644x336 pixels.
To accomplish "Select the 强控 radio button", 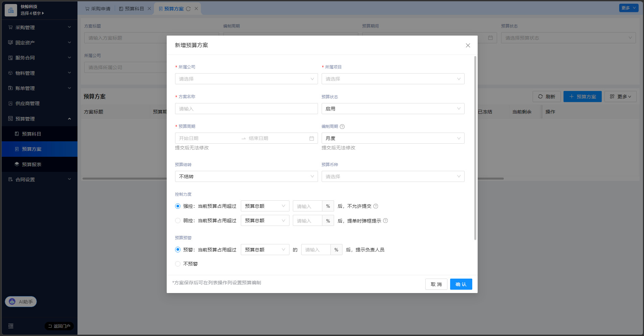I will (x=178, y=206).
